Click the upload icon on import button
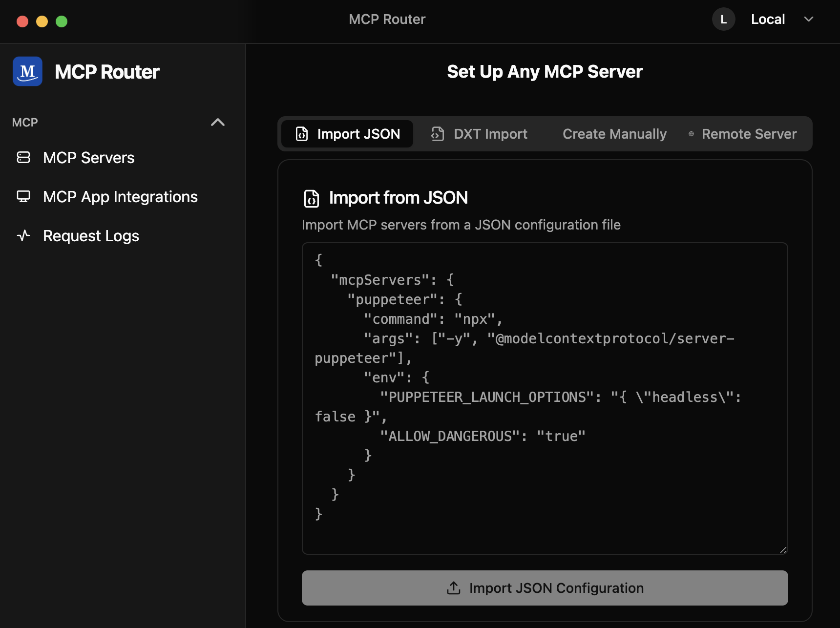Screen dimensions: 840x628 tap(453, 588)
